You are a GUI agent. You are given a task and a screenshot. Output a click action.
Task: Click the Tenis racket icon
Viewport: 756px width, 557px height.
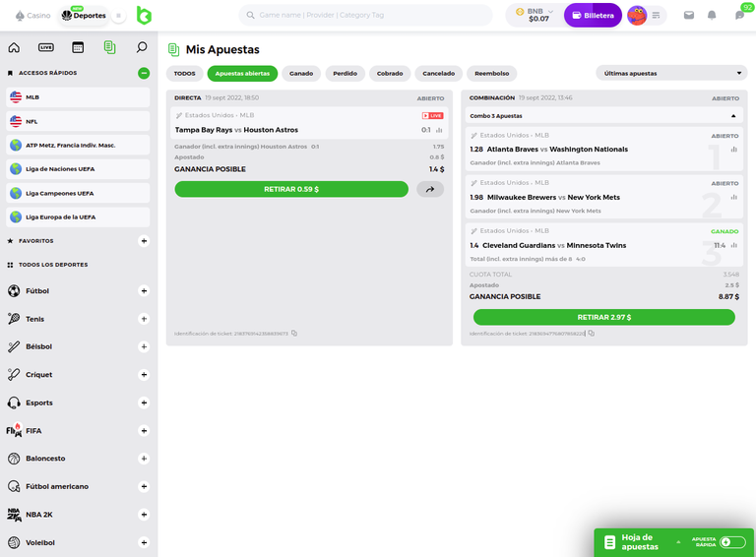(14, 319)
